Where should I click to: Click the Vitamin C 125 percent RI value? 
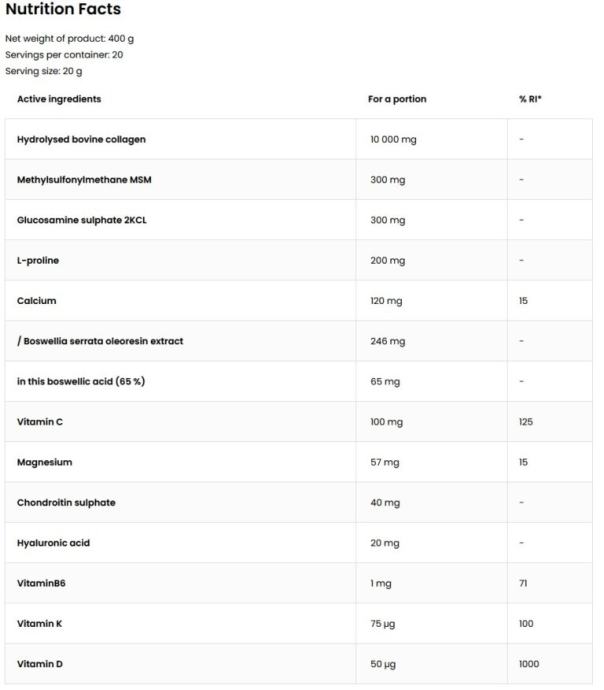click(526, 422)
